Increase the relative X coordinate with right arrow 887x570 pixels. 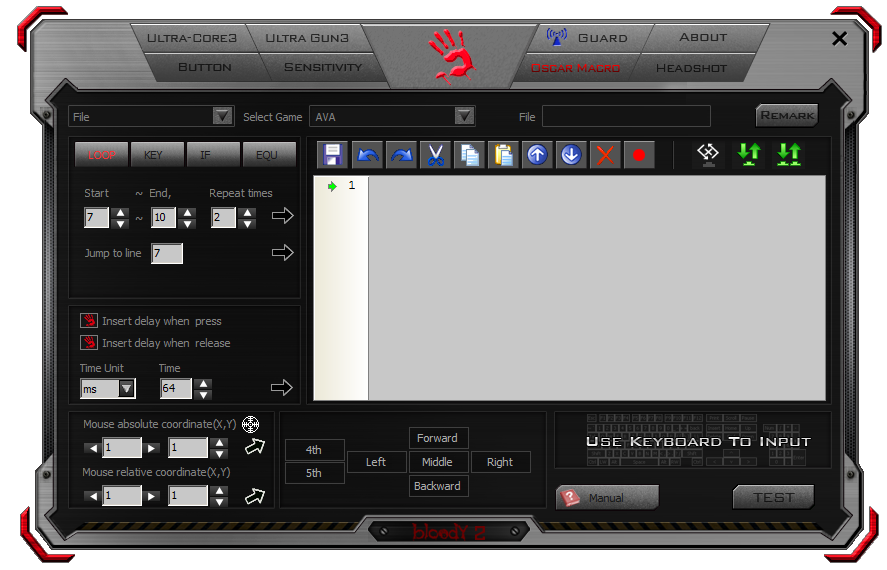[150, 496]
